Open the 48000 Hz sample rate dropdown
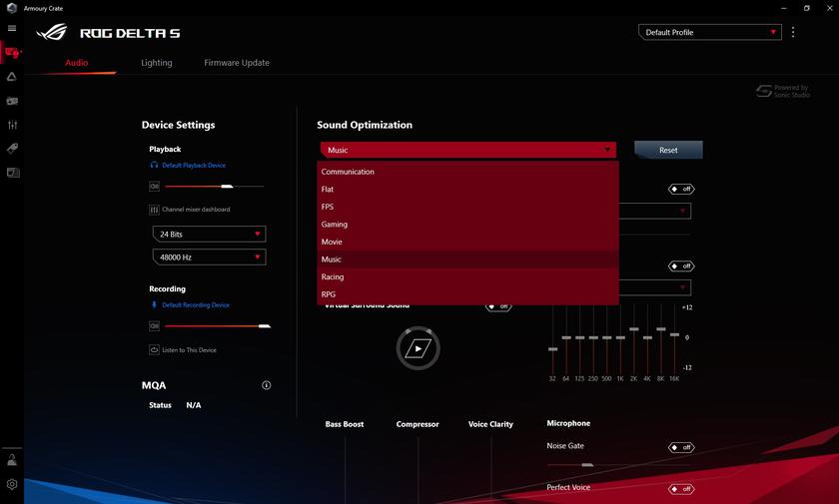 [x=209, y=256]
